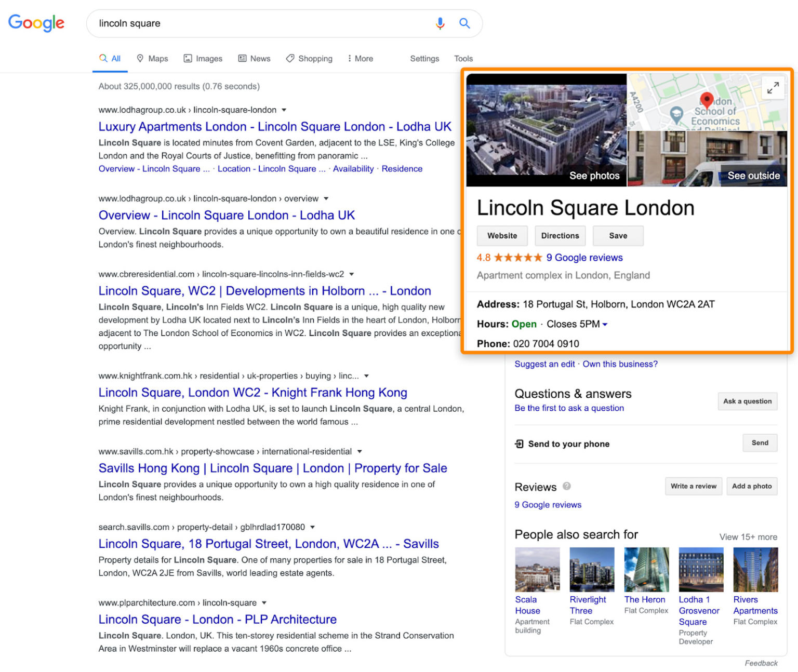Click the 'Overview - Lincoln Square ...' sitelink
The width and height of the screenshot is (798, 672).
tap(154, 169)
